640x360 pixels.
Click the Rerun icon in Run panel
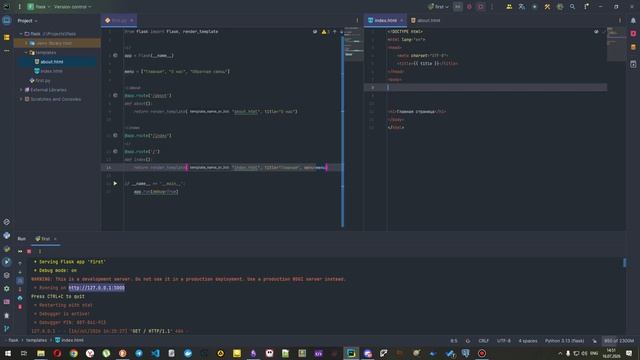click(x=20, y=251)
